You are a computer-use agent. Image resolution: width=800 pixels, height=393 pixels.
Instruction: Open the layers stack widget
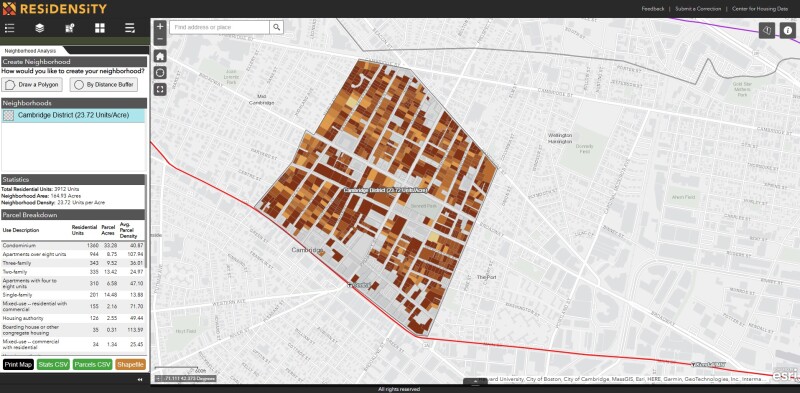[x=39, y=29]
